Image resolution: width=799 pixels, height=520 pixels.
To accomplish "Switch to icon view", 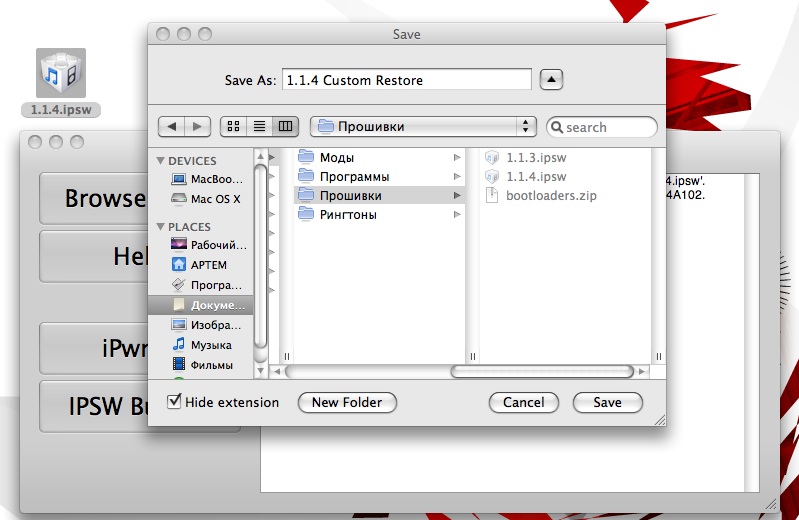I will coord(233,126).
